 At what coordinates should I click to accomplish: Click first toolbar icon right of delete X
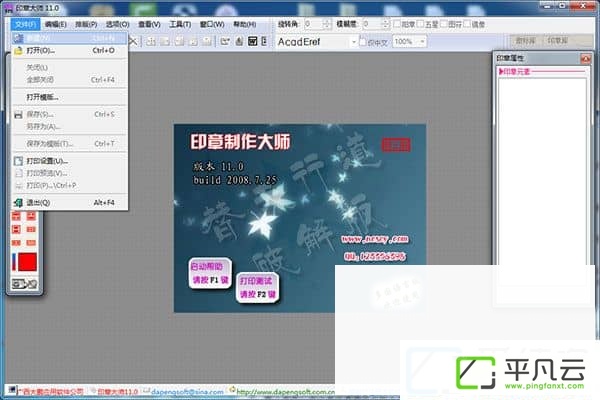pos(151,41)
